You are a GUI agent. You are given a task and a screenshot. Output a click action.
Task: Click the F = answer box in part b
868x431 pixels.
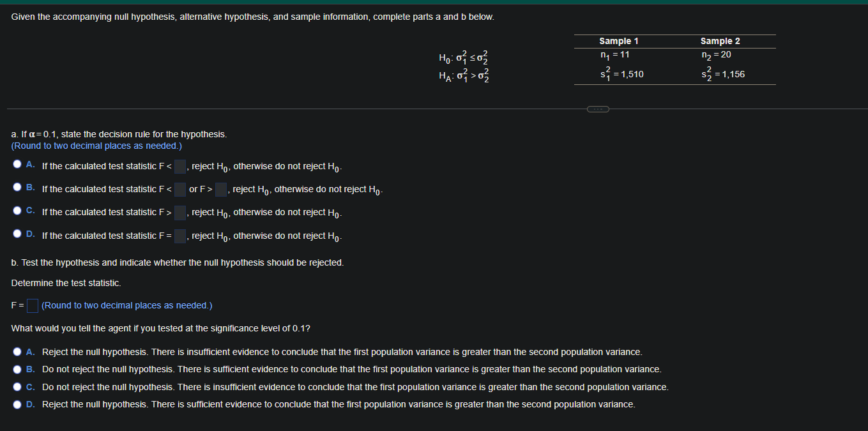click(32, 305)
